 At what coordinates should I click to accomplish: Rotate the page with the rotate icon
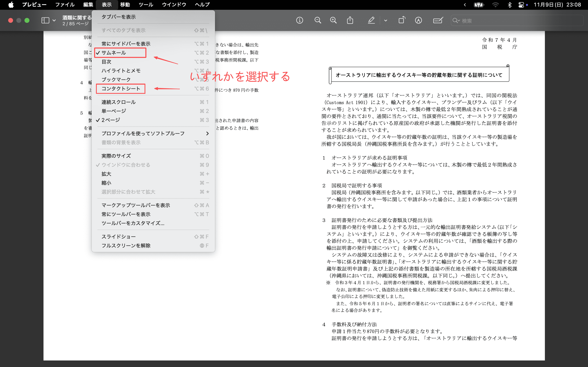tap(402, 20)
